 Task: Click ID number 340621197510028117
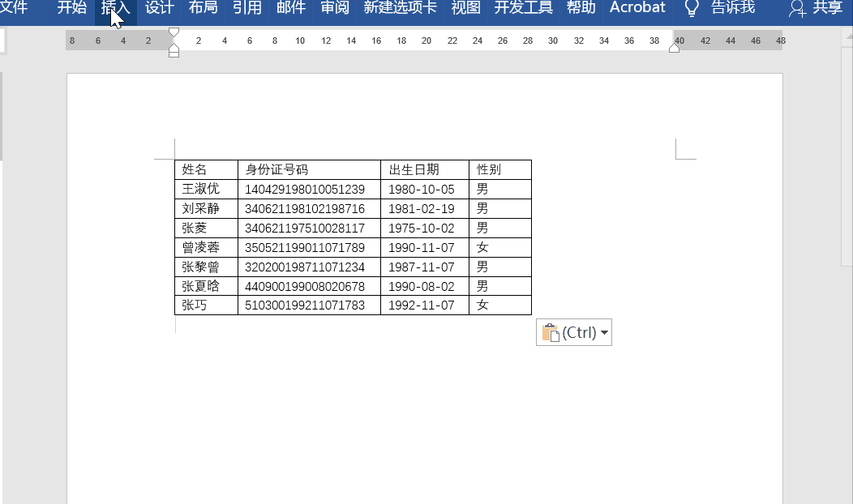(305, 229)
